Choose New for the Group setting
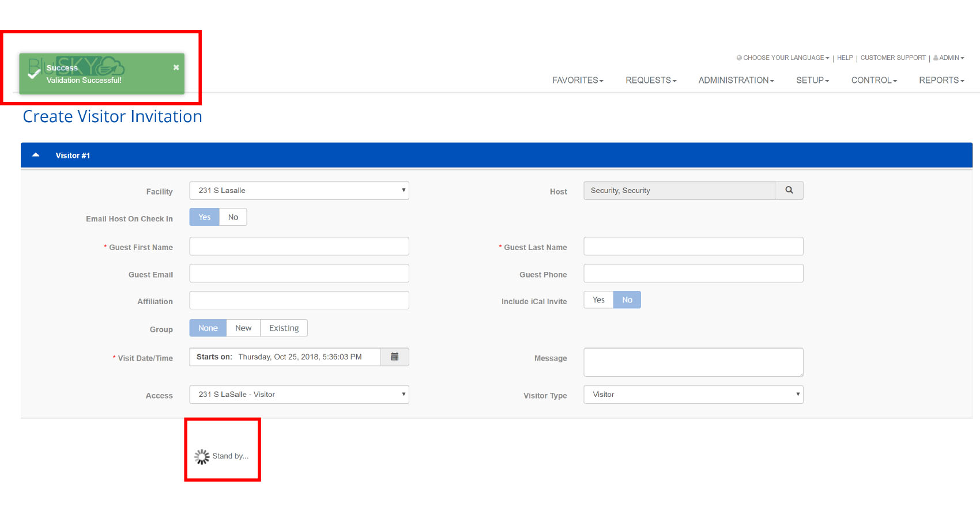Screen dimensions: 980x515 (x=243, y=328)
